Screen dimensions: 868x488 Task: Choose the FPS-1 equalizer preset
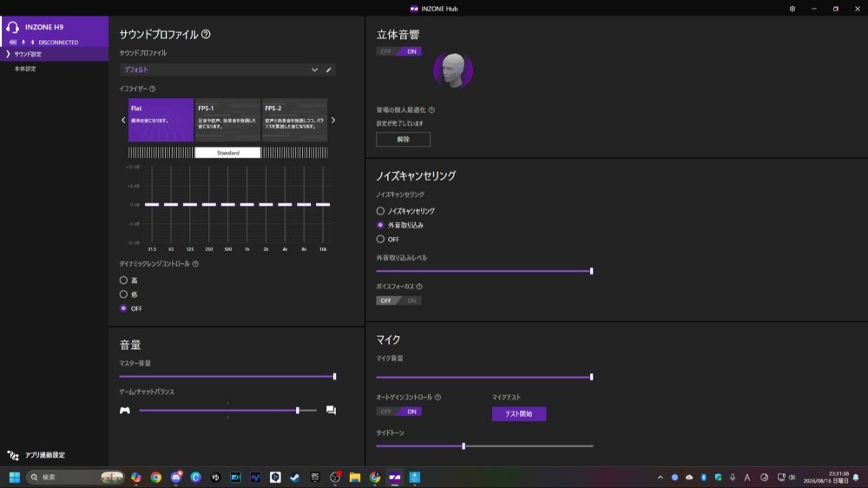tap(227, 120)
